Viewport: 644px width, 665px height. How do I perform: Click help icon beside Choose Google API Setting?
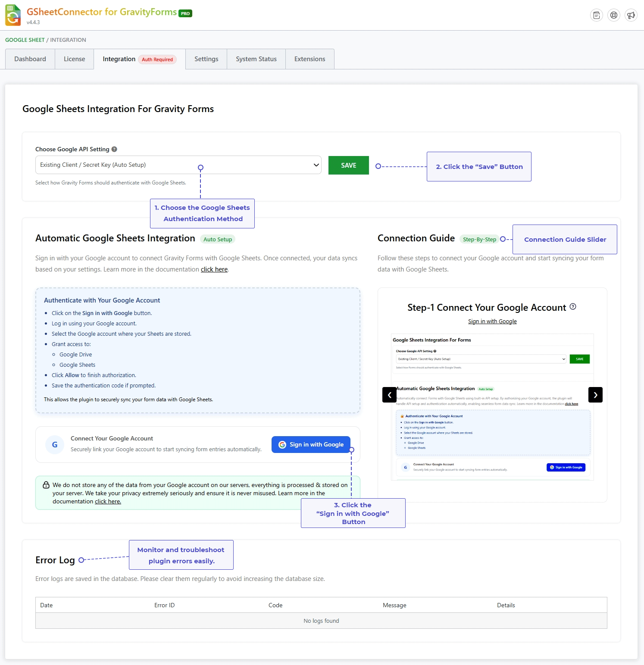click(x=114, y=149)
